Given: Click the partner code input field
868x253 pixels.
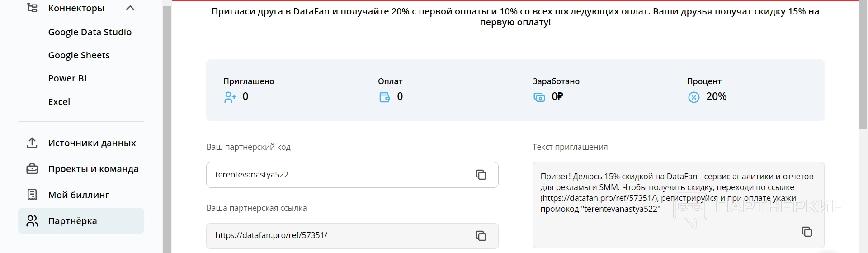Looking at the screenshot, I should (x=339, y=175).
